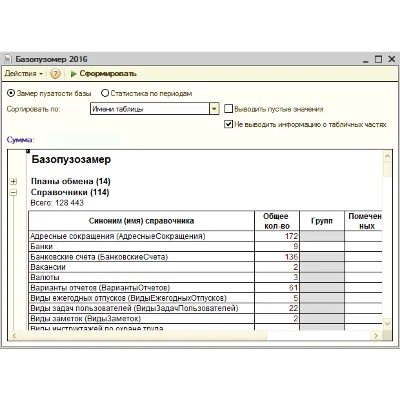Viewport: 400px width, 400px height.
Task: Click Синоним (имя) справочника column header
Action: pyautogui.click(x=141, y=221)
